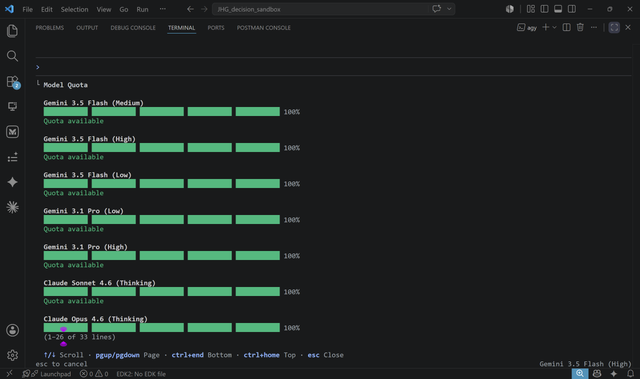Viewport: 640px width, 379px height.
Task: Open Customize Layout in title bar
Action: pyautogui.click(x=531, y=9)
